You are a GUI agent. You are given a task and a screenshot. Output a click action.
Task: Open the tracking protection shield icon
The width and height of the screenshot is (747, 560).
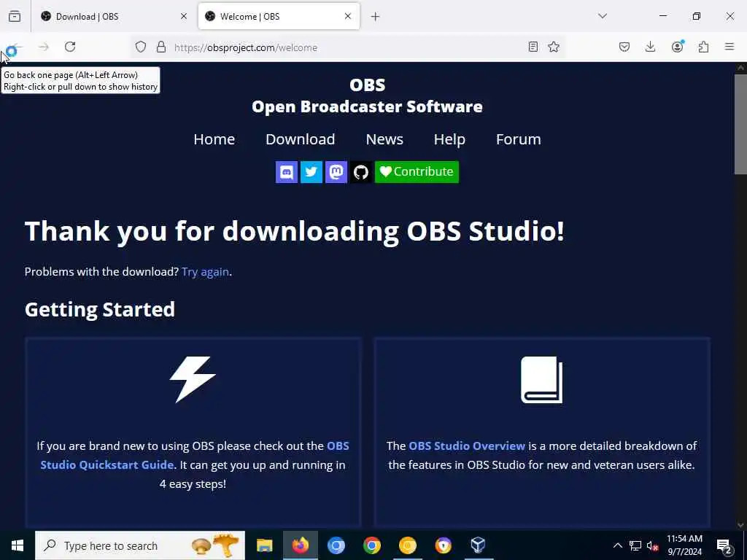coord(141,47)
